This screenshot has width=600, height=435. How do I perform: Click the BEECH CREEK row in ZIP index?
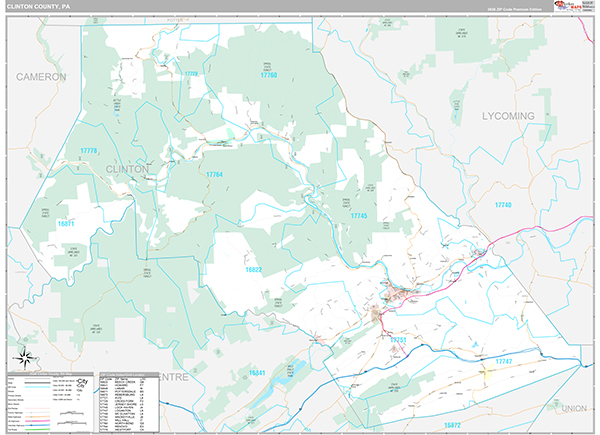coord(122,382)
